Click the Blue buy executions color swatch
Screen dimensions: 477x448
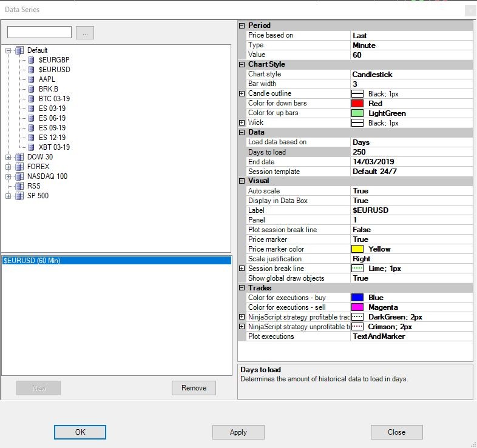tap(357, 298)
